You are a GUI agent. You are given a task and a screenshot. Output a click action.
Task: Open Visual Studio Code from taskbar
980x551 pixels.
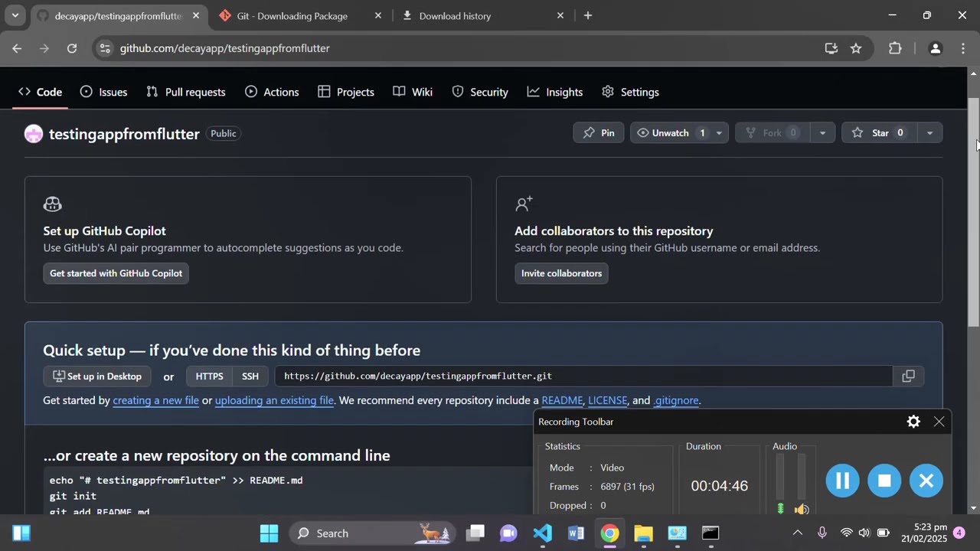tap(542, 533)
